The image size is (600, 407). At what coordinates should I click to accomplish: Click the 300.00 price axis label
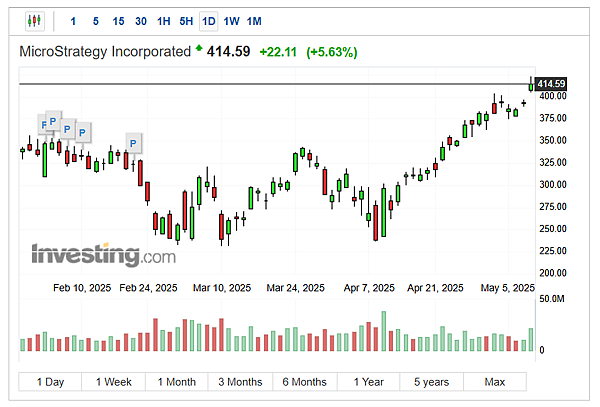pyautogui.click(x=553, y=185)
